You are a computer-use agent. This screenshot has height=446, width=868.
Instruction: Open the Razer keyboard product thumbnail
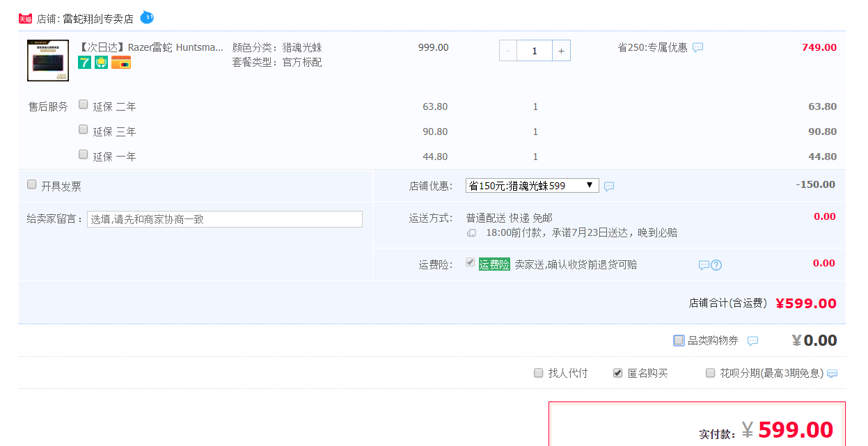[48, 61]
